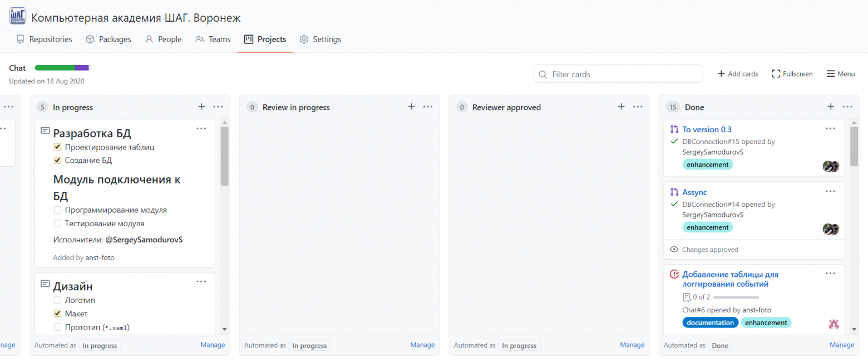Viewport: 868px width, 363px height.
Task: Click the ШАГ organization avatar
Action: [x=17, y=16]
